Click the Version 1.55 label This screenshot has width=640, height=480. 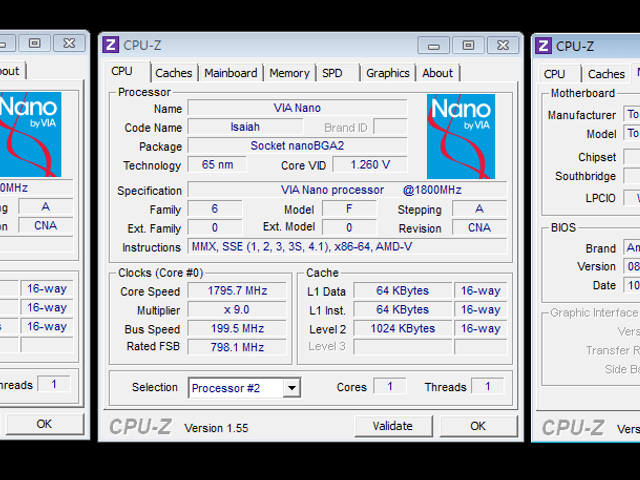click(216, 428)
